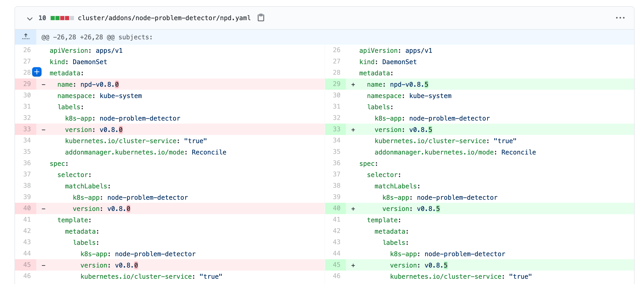Select left line number 29
This screenshot has width=644, height=284.
pyautogui.click(x=27, y=84)
